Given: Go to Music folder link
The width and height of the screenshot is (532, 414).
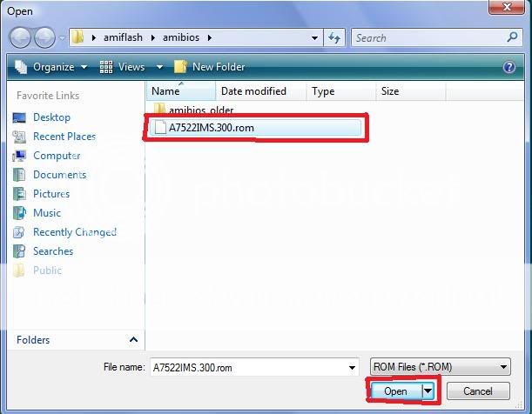Looking at the screenshot, I should 47,213.
